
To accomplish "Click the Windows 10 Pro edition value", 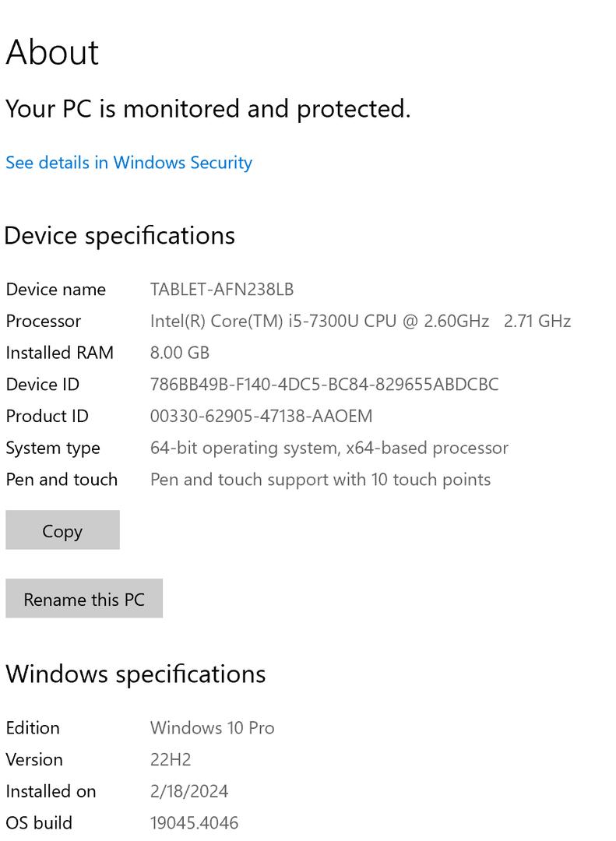I will pos(212,728).
